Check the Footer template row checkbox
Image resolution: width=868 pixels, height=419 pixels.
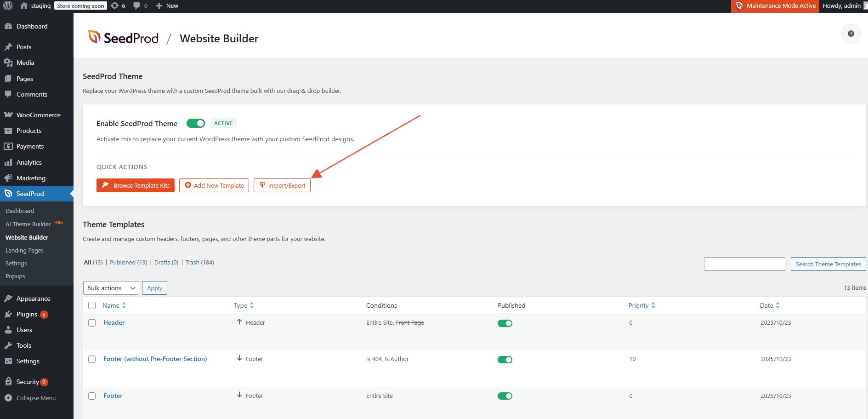(x=92, y=396)
